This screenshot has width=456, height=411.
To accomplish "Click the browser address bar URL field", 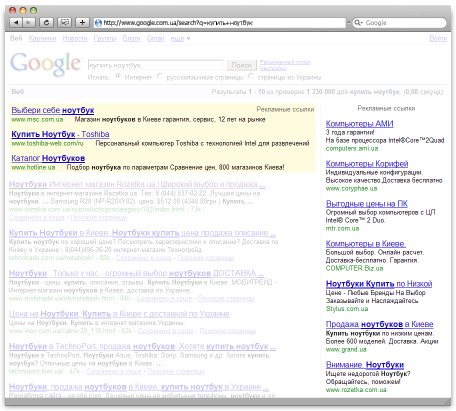I will coord(220,23).
